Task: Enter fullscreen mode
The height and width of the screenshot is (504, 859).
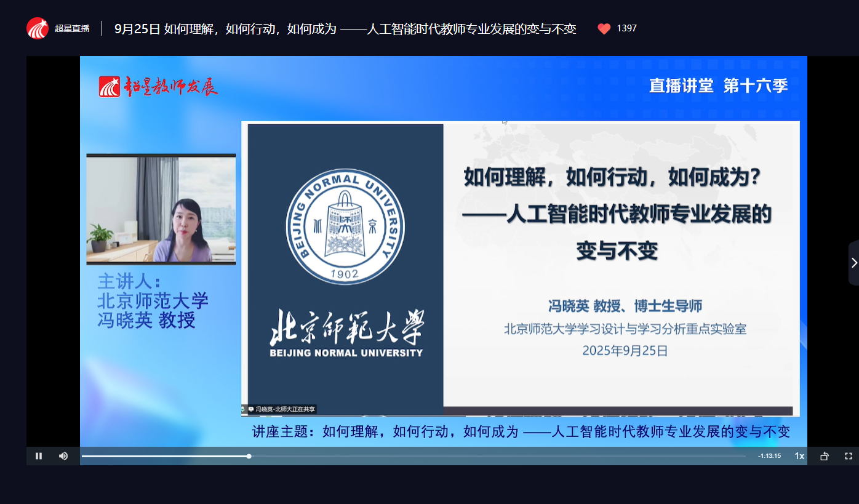Action: 849,456
